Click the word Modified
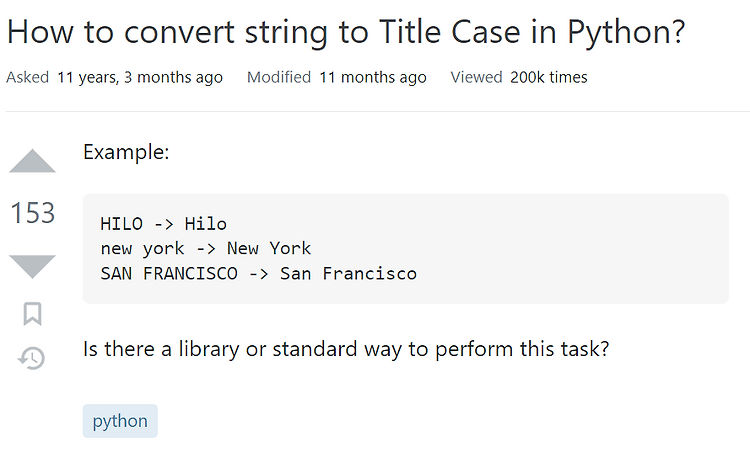The height and width of the screenshot is (458, 750). [x=279, y=77]
